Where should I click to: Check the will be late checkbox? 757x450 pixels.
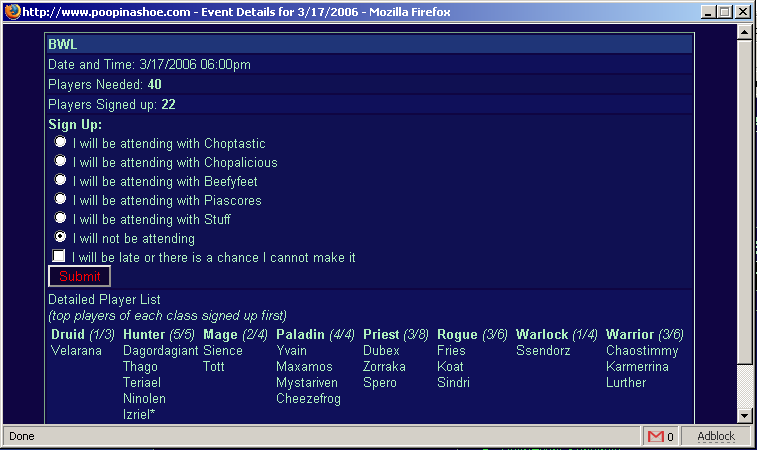(x=58, y=256)
